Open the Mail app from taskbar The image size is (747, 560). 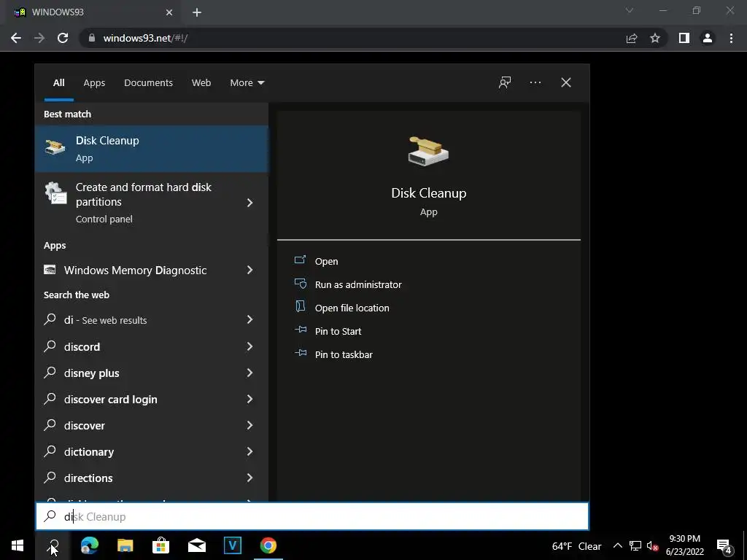197,545
